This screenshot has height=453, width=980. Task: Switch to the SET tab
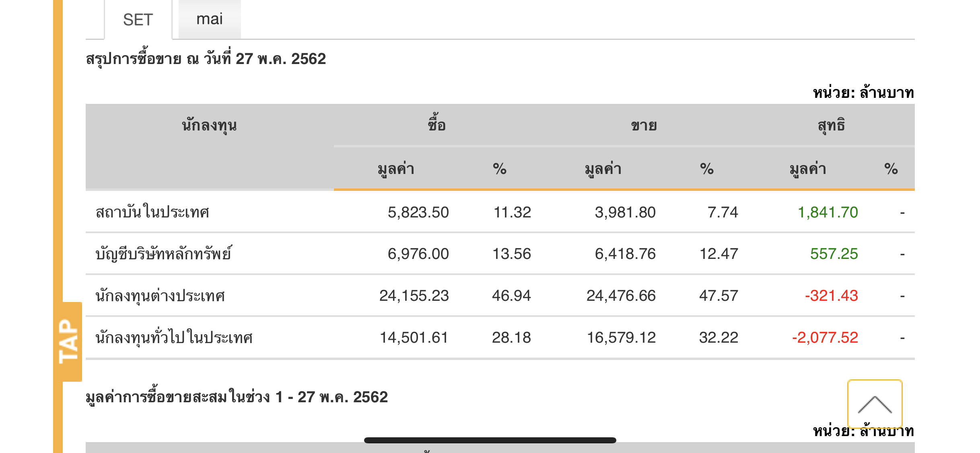point(138,20)
